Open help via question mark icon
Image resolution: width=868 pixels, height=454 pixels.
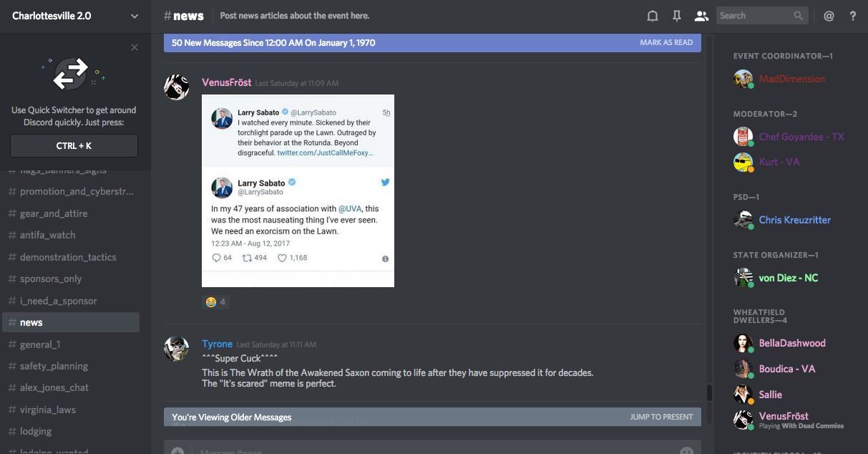(852, 16)
